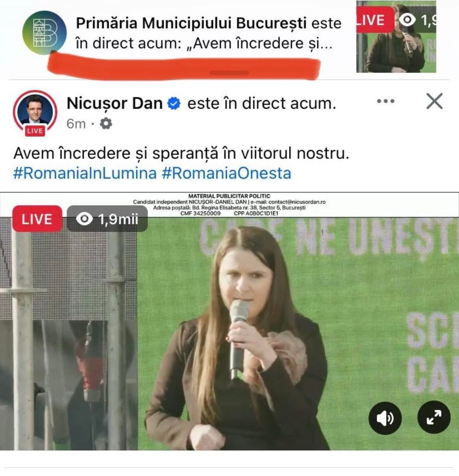Toggle video sound with the speaker icon
Image resolution: width=459 pixels, height=476 pixels.
click(385, 418)
